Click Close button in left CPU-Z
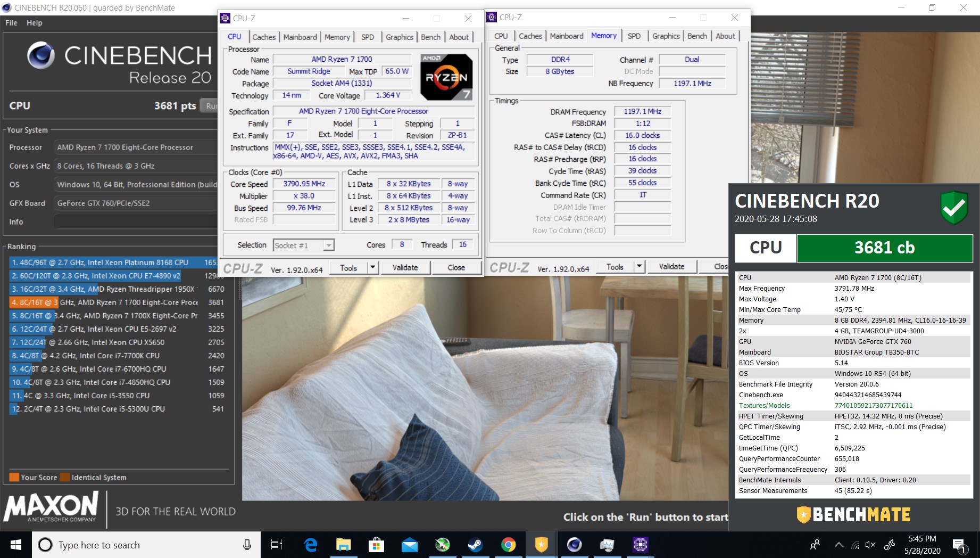This screenshot has width=980, height=558. pos(456,267)
